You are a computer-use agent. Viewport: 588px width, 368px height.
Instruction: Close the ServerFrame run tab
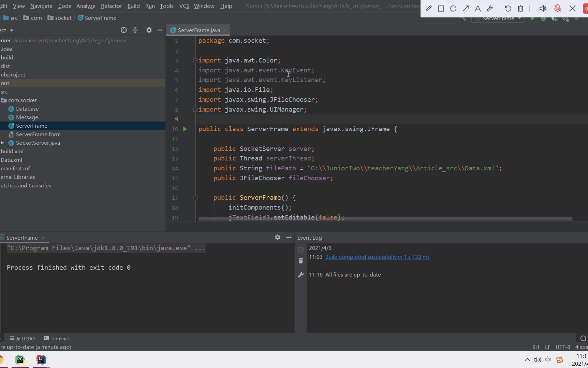point(43,238)
